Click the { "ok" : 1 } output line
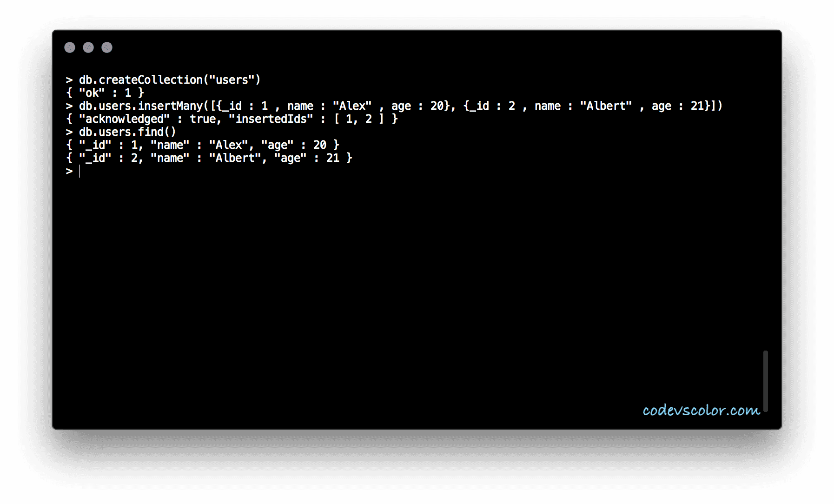Image resolution: width=834 pixels, height=504 pixels. click(105, 93)
